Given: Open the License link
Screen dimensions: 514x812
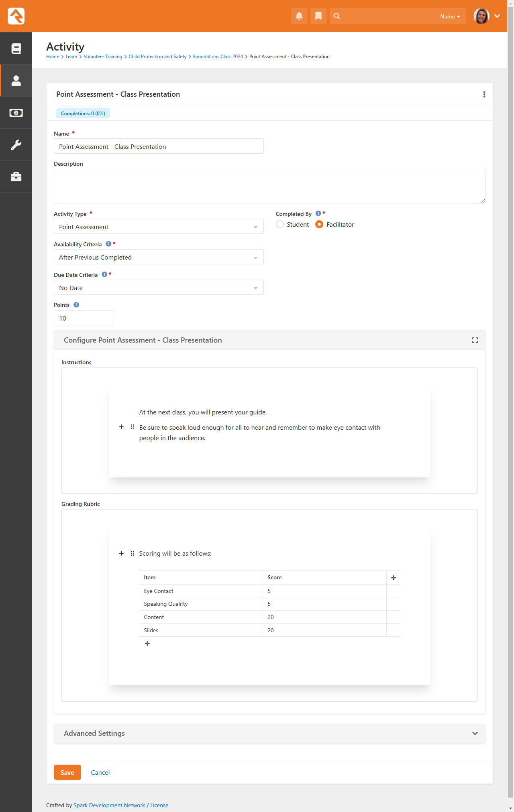Looking at the screenshot, I should (159, 805).
